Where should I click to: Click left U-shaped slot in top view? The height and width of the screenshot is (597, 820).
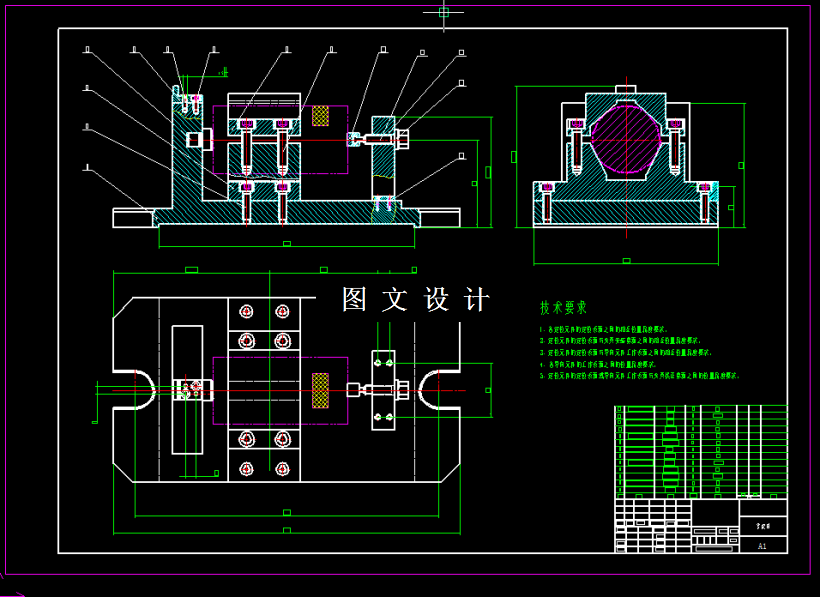click(x=135, y=390)
